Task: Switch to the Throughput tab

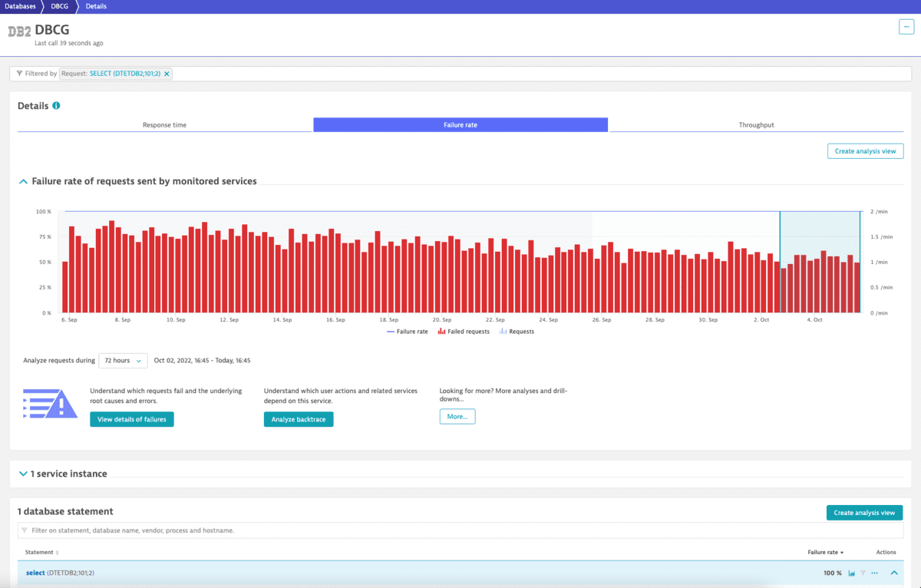Action: (x=756, y=124)
